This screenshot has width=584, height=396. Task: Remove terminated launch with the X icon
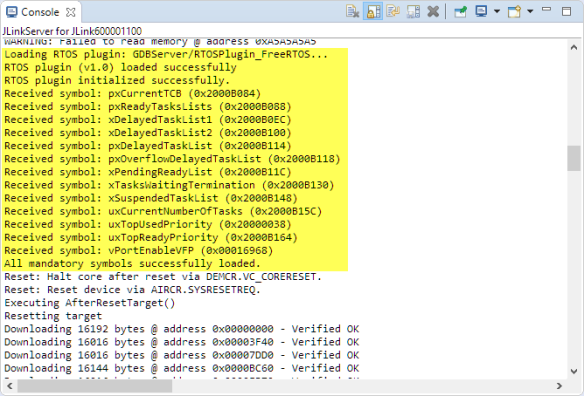(x=433, y=11)
